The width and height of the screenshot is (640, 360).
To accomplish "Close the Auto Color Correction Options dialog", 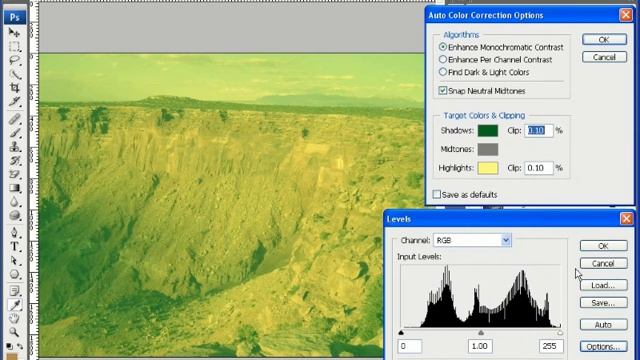I will click(626, 15).
